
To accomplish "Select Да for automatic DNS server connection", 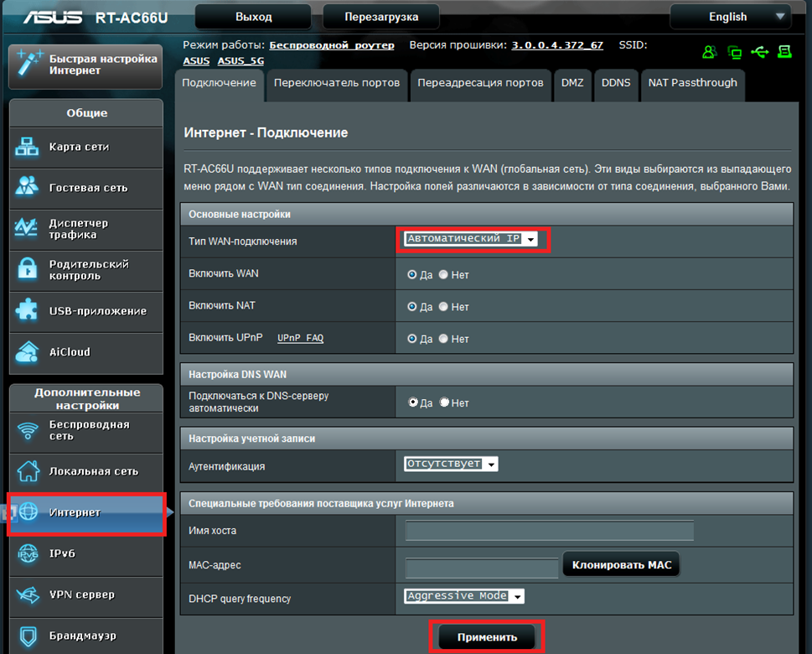I will coord(413,402).
